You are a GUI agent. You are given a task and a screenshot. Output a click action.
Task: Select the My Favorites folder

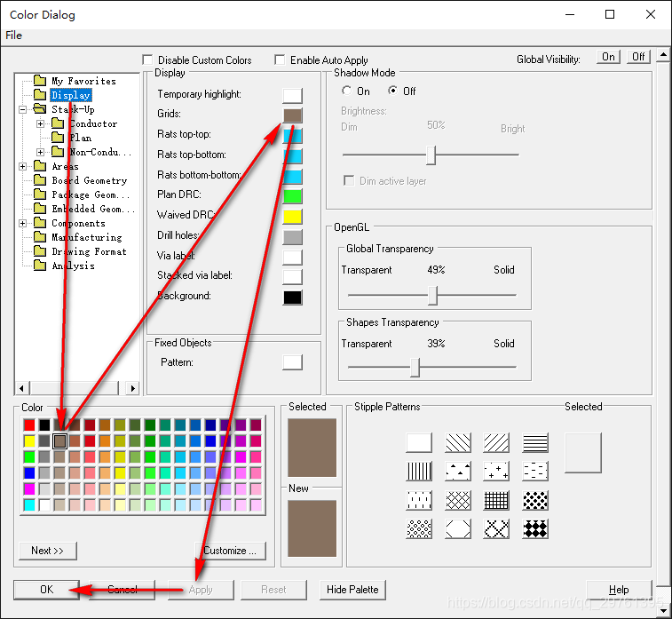[83, 81]
